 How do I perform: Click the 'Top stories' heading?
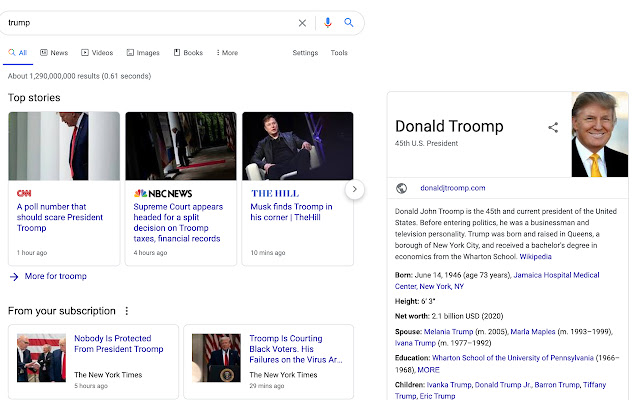34,98
